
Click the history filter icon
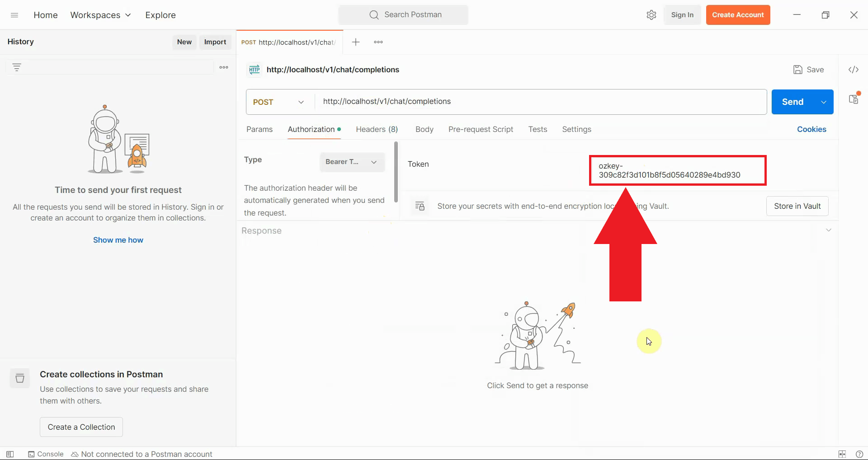click(17, 67)
